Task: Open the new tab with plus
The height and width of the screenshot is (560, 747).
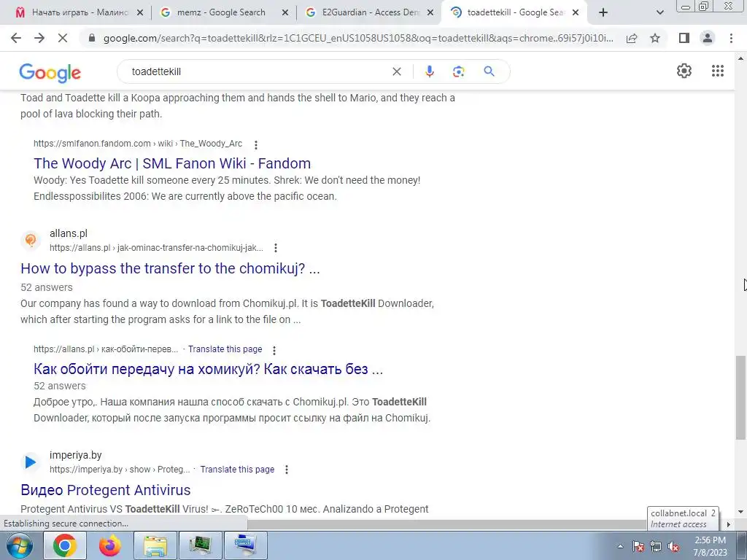Action: click(x=603, y=13)
